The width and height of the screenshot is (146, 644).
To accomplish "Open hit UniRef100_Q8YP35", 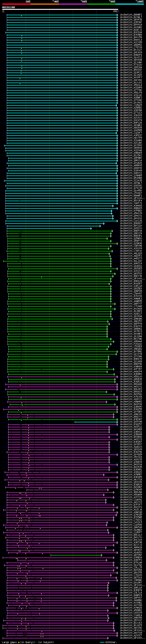I will coord(131,20).
